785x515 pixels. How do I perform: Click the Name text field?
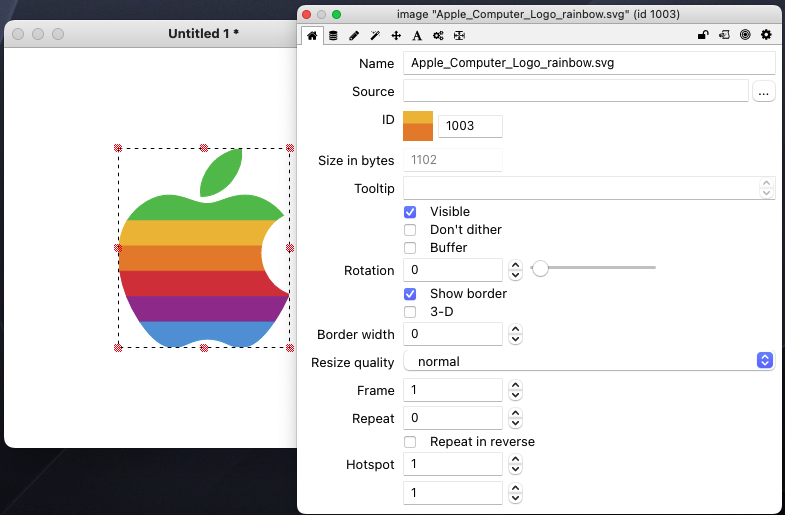pos(589,63)
